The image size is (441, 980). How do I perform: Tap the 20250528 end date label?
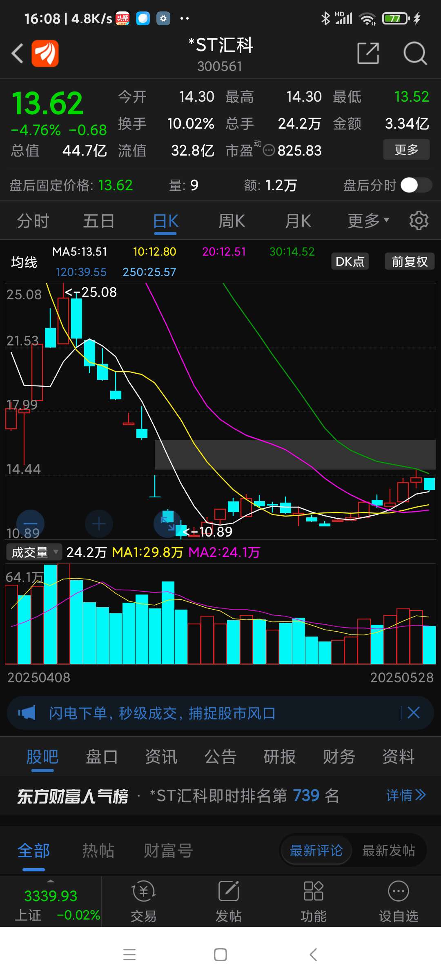tap(402, 678)
